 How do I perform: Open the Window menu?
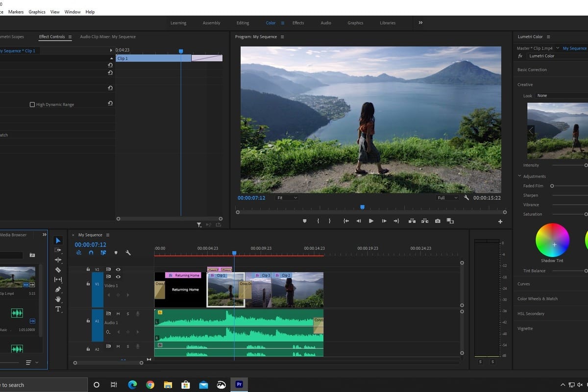tap(72, 12)
